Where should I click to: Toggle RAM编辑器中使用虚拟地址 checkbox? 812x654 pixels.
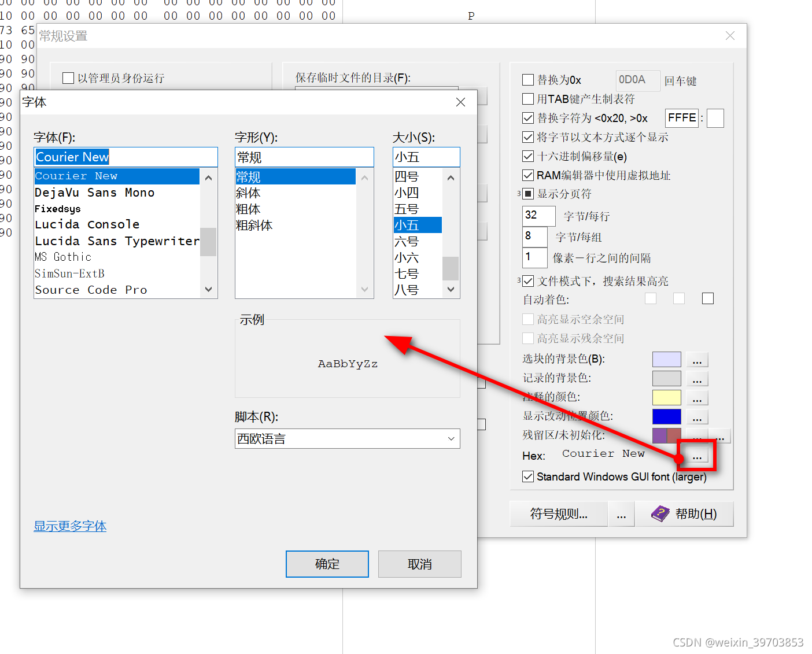point(528,175)
